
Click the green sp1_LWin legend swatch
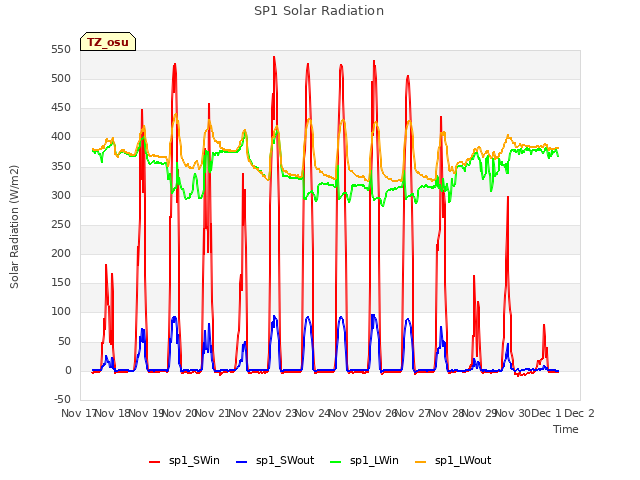(x=336, y=462)
